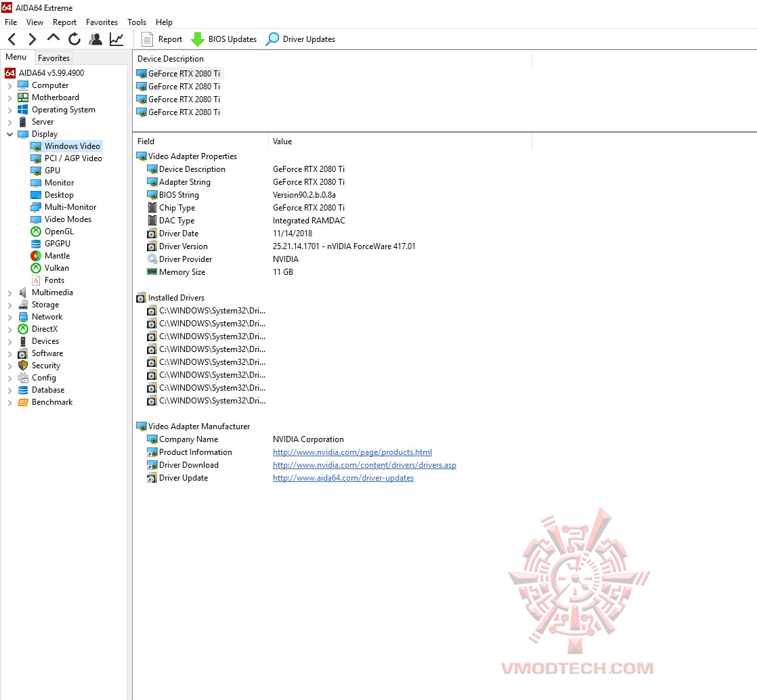Select AIDA64 v5.99.4900 root node
Viewport: 757px width, 700px height.
(x=45, y=73)
